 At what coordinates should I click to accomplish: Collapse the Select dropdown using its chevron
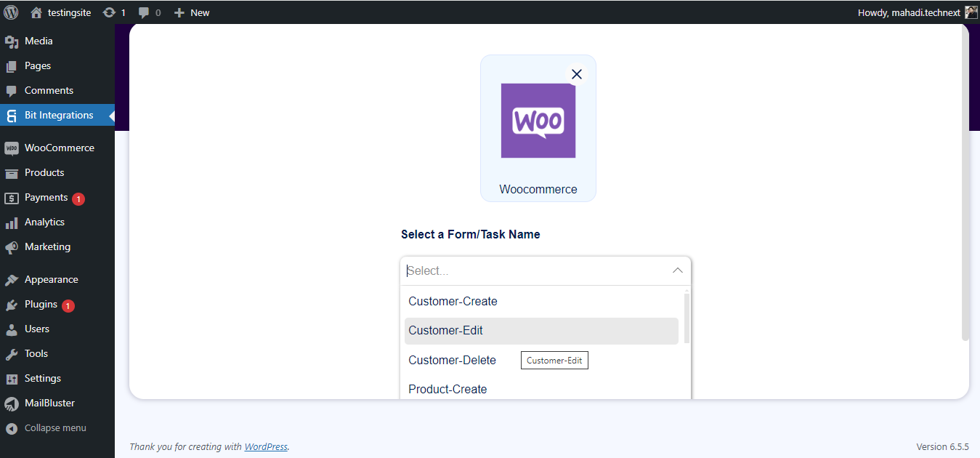point(678,270)
